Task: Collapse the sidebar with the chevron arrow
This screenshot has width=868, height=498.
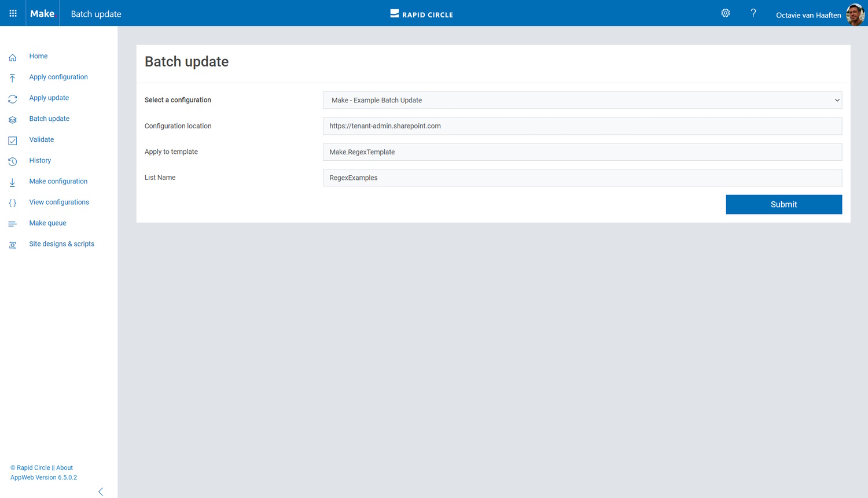Action: coord(101,492)
